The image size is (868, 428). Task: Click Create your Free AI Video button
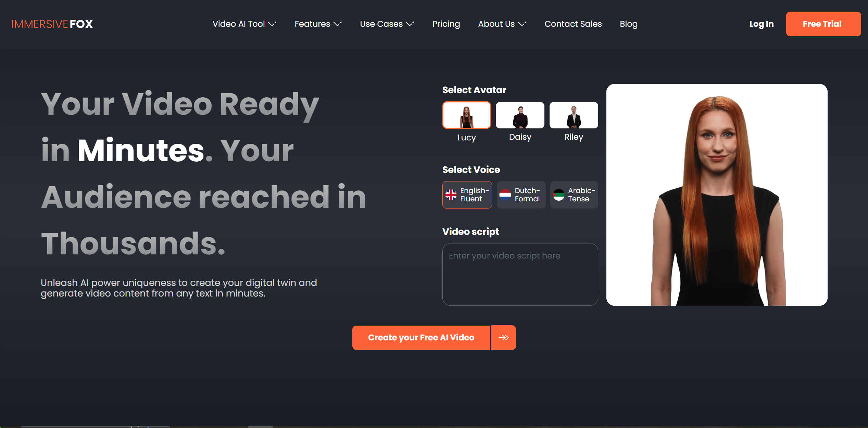tap(421, 337)
